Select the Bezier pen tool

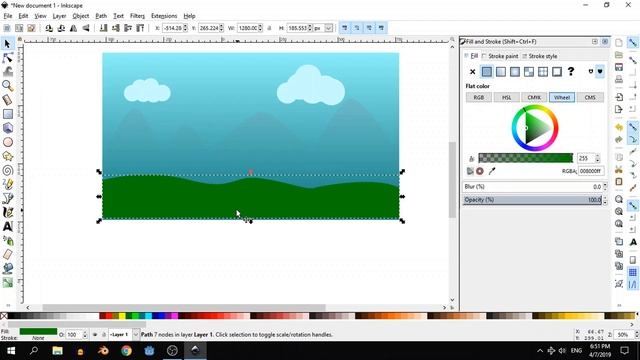(x=7, y=198)
